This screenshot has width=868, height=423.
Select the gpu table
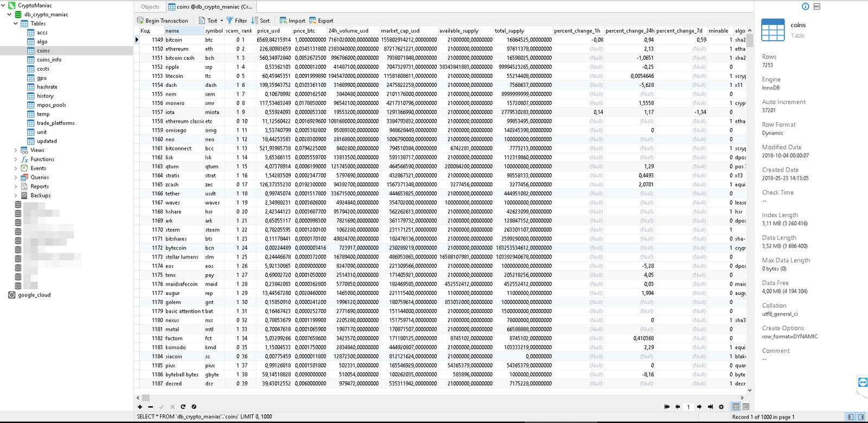(41, 78)
